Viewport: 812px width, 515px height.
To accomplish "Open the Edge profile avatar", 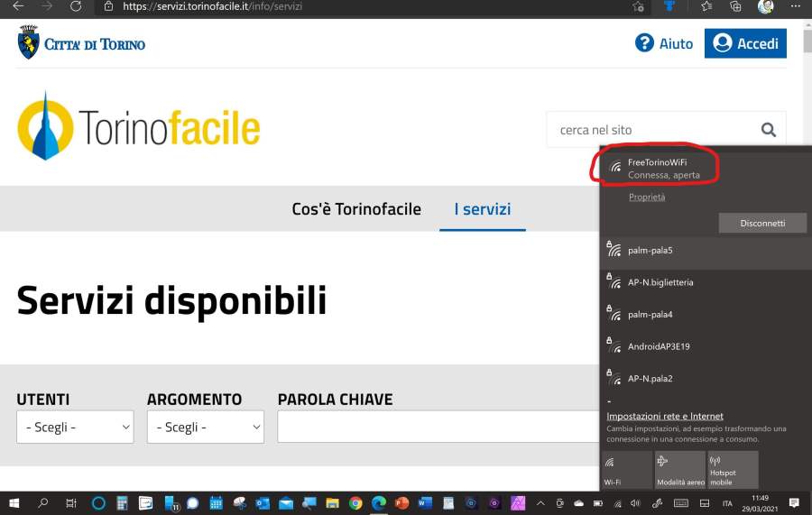I will tap(765, 6).
